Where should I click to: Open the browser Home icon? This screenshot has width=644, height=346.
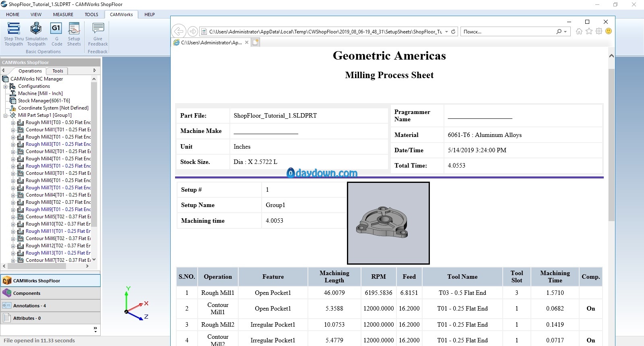(579, 31)
